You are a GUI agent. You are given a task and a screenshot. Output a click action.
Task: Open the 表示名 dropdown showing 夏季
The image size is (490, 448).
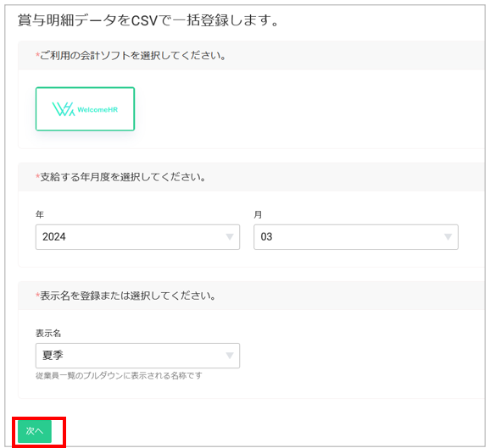tap(137, 356)
